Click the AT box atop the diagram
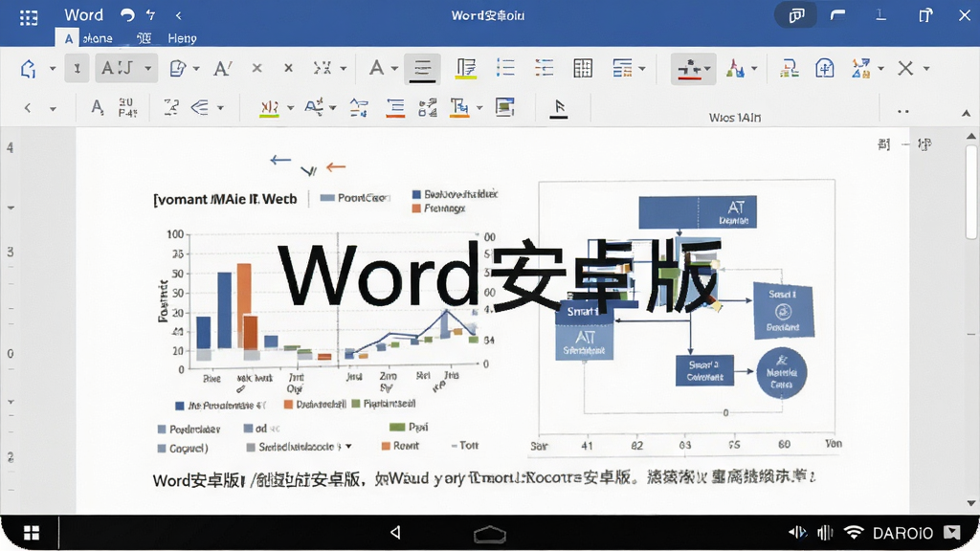Image resolution: width=980 pixels, height=551 pixels. coord(698,212)
